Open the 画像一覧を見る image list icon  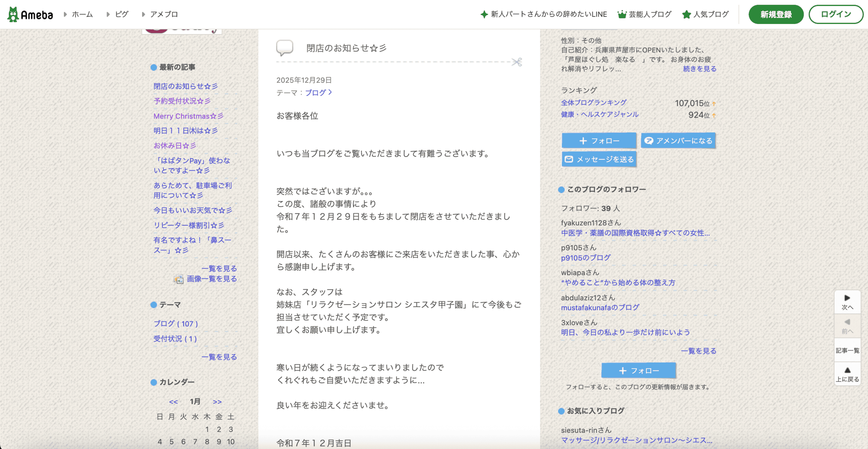coord(178,279)
